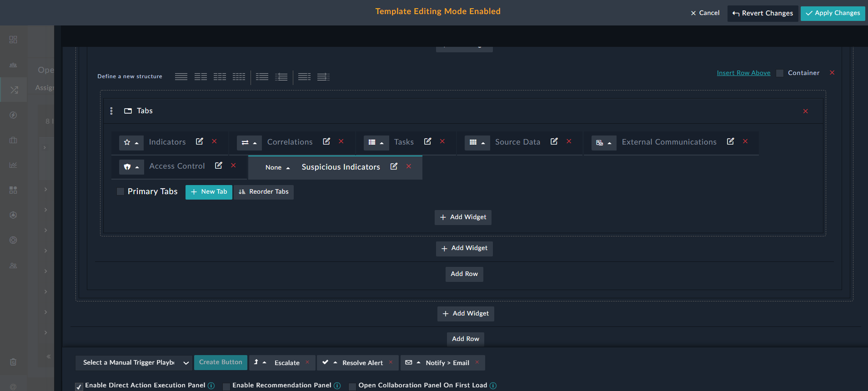Screen dimensions: 868x391
Task: Click the Tabs widget drag handle
Action: 111,111
